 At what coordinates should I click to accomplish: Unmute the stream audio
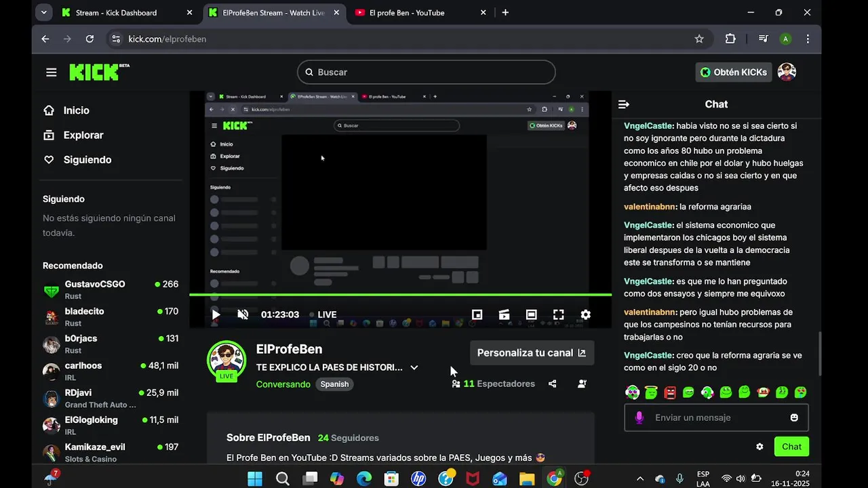(x=243, y=314)
